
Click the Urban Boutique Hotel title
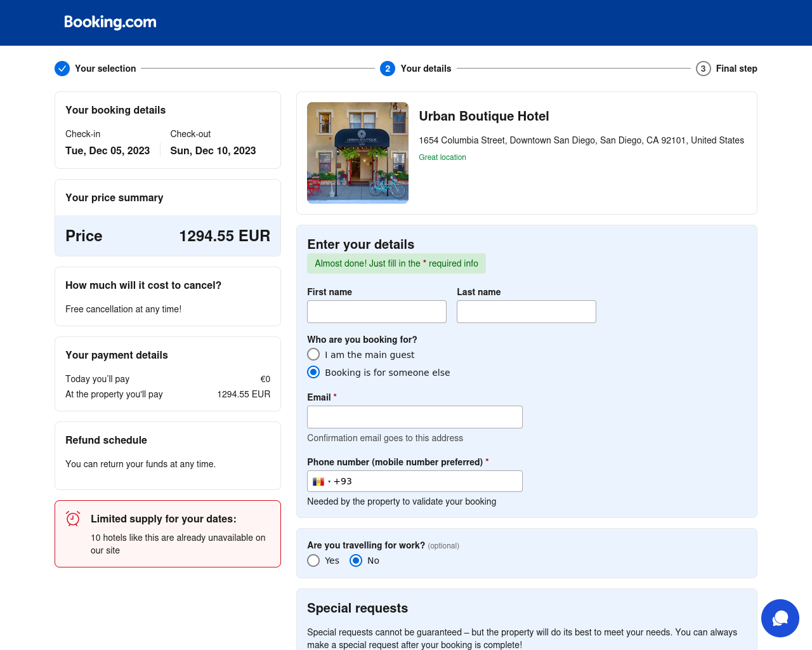484,116
